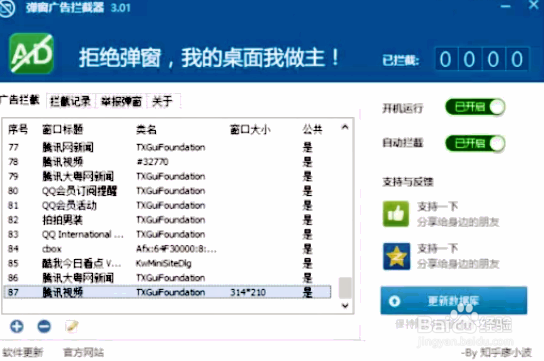Click the KwMiniSiteDlg class name cell
The width and height of the screenshot is (544, 361).
pyautogui.click(x=163, y=264)
